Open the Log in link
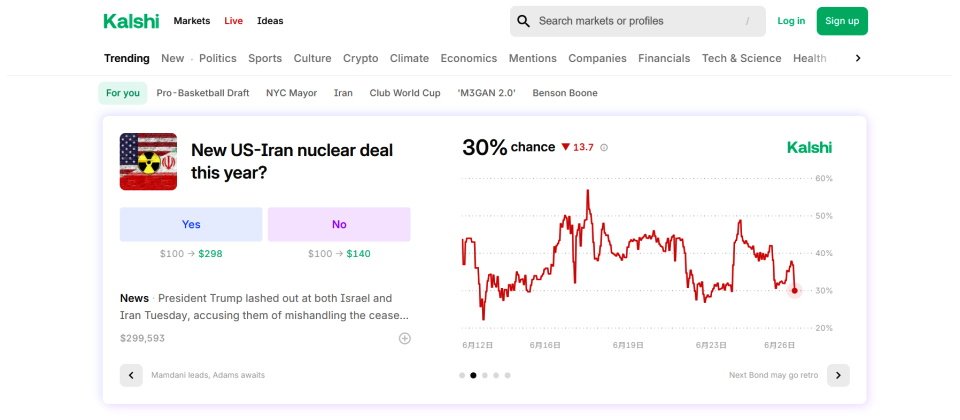Screen dimensions: 960x420 coord(791,21)
